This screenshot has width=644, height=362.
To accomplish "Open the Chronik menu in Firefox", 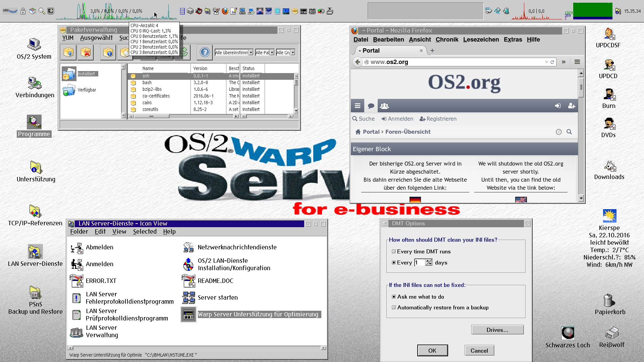I will click(447, 40).
